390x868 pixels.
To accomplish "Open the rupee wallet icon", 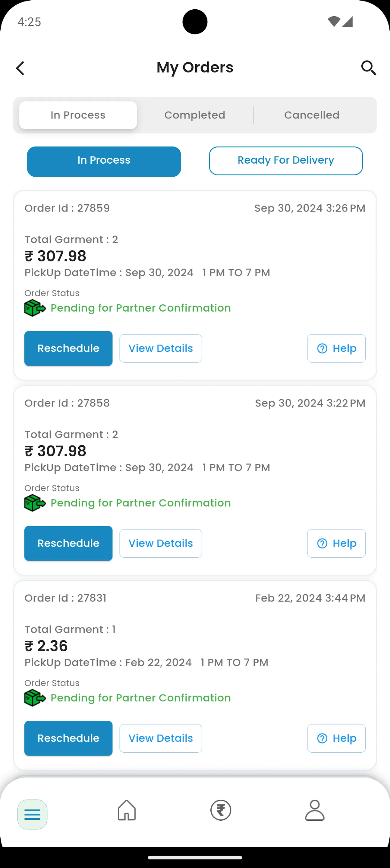I will click(x=221, y=810).
